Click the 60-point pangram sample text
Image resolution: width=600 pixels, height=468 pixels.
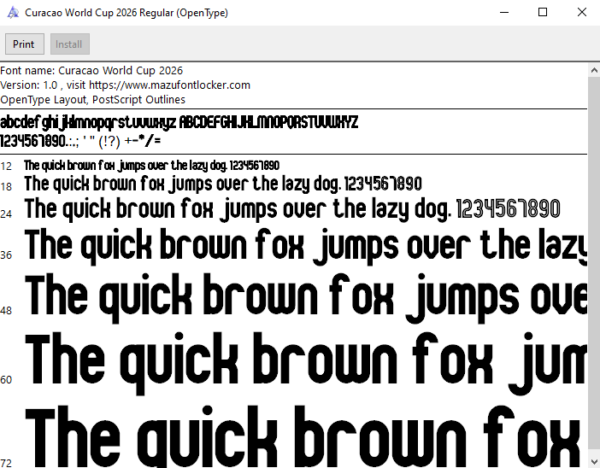[305, 364]
